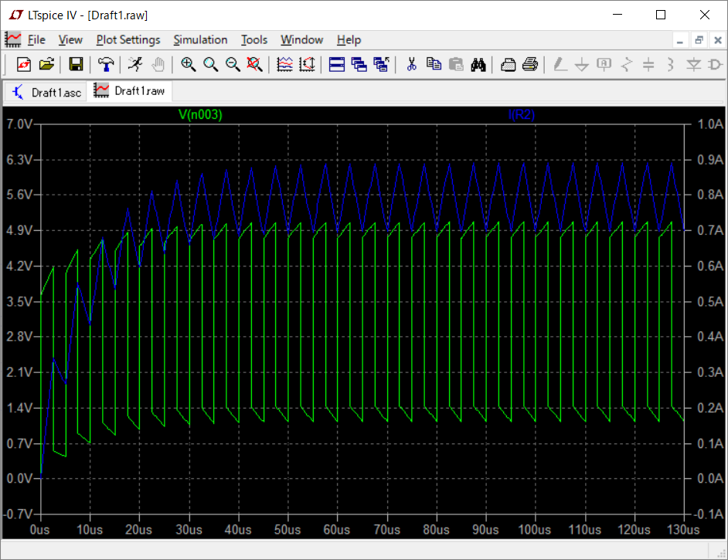728x560 pixels.
Task: Click the Autorange waveform icon
Action: tap(284, 64)
